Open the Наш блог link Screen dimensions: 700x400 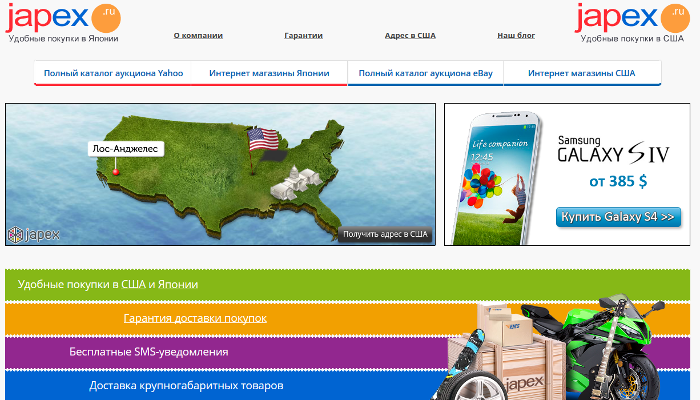[x=516, y=35]
